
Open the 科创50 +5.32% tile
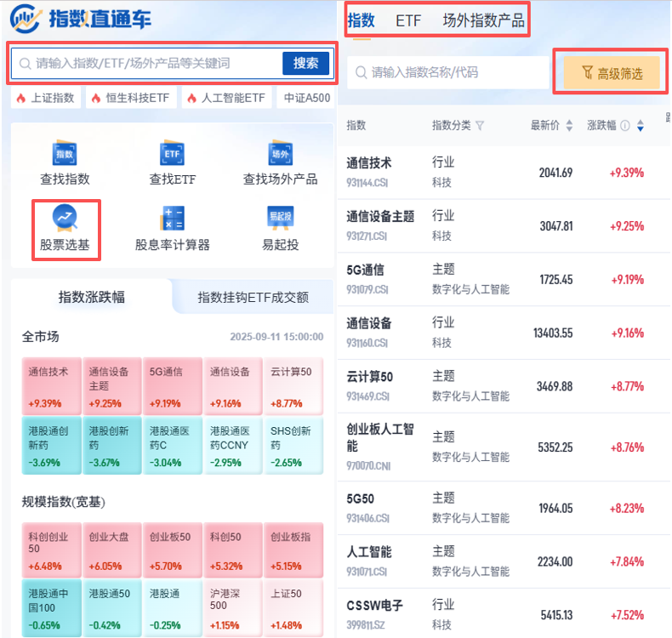[233, 550]
